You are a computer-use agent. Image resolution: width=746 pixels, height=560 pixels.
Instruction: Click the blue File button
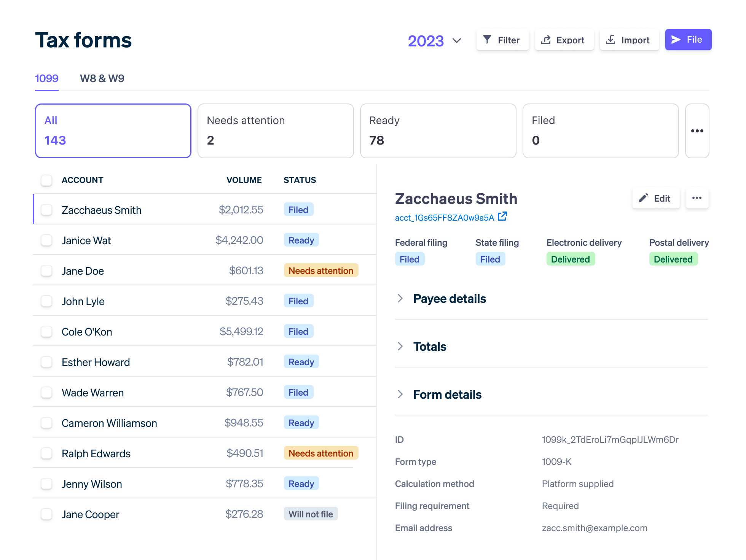tap(688, 40)
